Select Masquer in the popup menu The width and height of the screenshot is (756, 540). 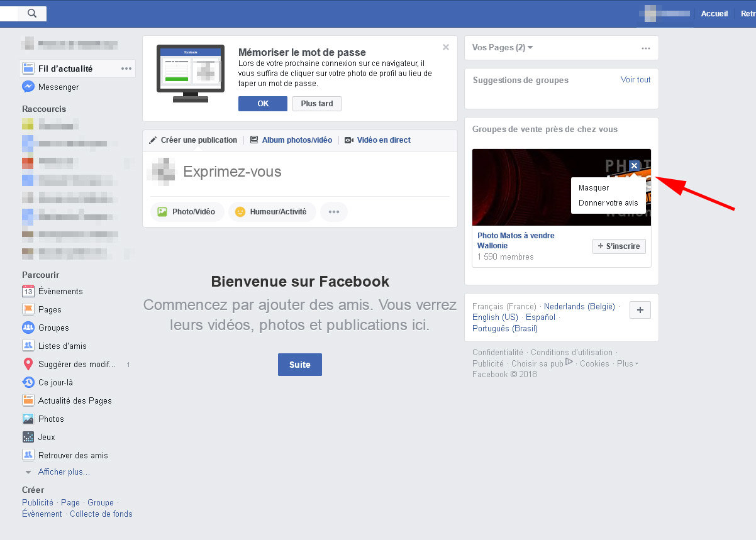click(x=594, y=188)
